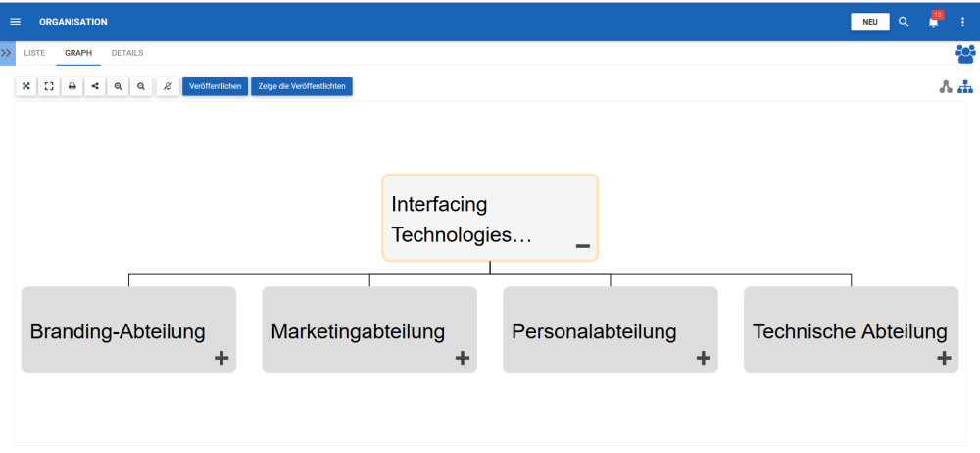This screenshot has width=980, height=453.
Task: Expand the Branding-Abteilung node
Action: pos(221,359)
